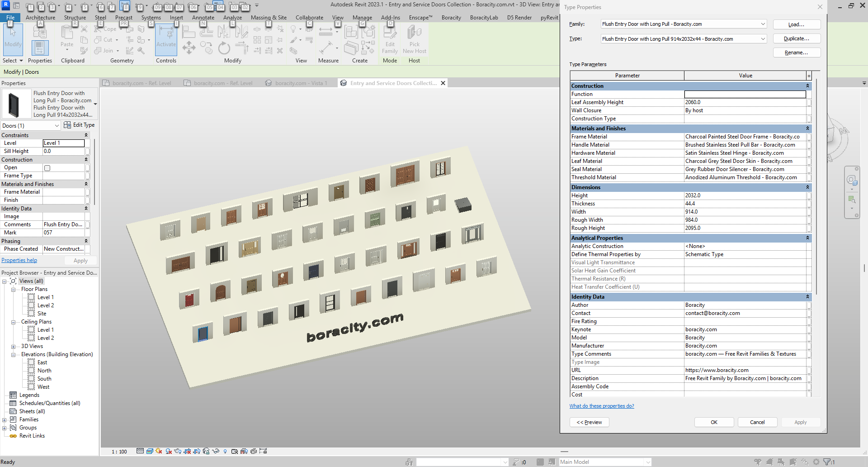
Task: Click the Edit Family icon
Action: (x=390, y=39)
